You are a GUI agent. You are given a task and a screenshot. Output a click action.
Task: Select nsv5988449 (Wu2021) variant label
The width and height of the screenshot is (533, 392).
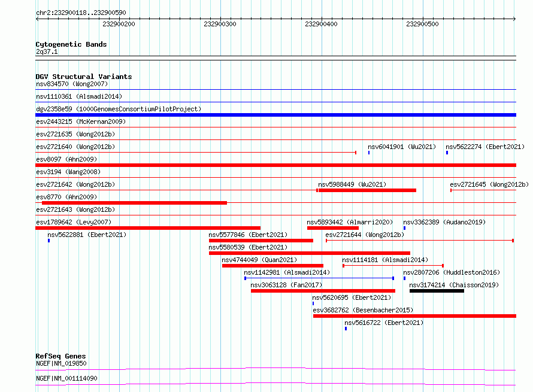pos(352,184)
